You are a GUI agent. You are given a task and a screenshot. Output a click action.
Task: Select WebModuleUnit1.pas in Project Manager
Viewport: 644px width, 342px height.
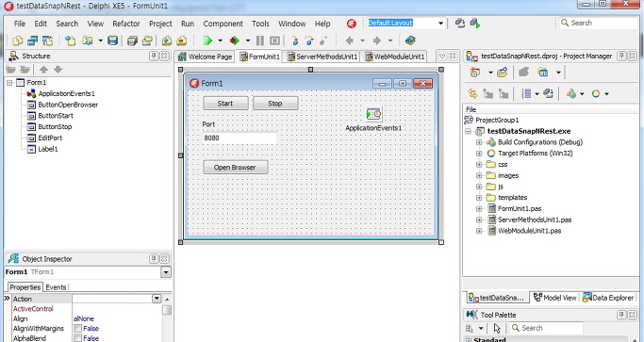(529, 231)
